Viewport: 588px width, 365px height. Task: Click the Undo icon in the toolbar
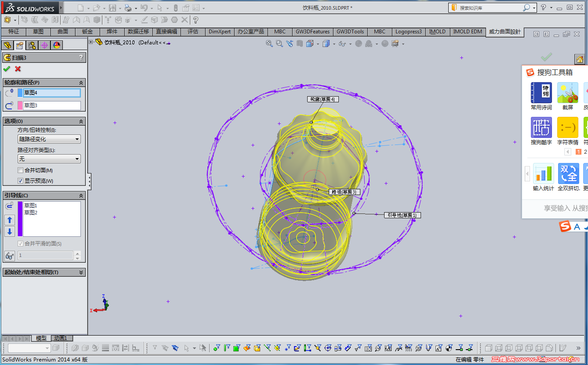[144, 8]
